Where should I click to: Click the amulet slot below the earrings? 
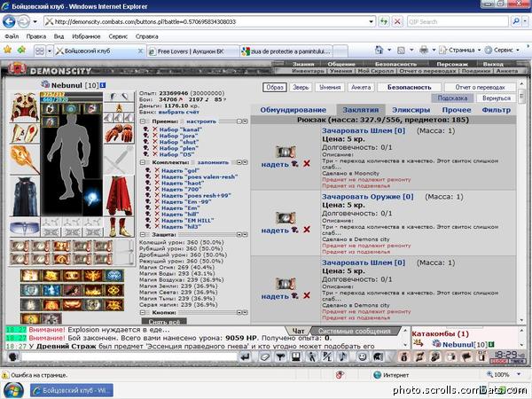[x=119, y=108]
